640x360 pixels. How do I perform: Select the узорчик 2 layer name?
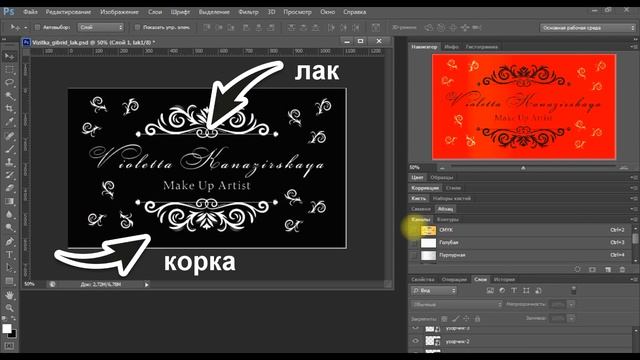coord(458,341)
